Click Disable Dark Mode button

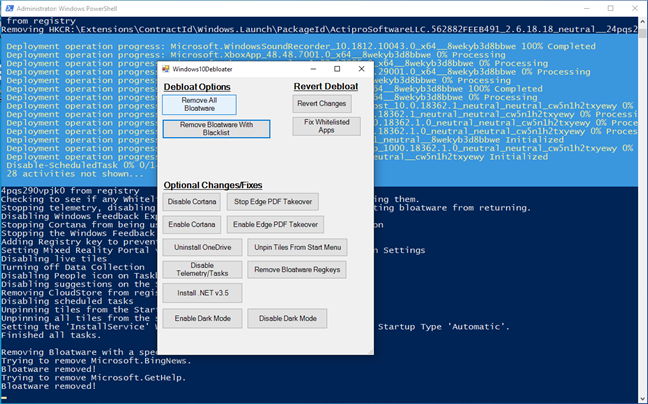click(x=287, y=318)
